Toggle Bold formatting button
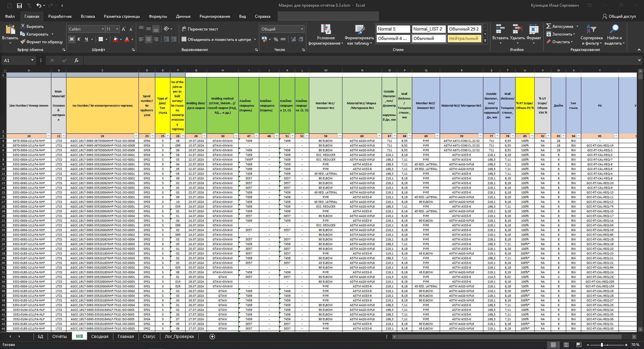Viewport: 644px width, 349px height. click(71, 39)
